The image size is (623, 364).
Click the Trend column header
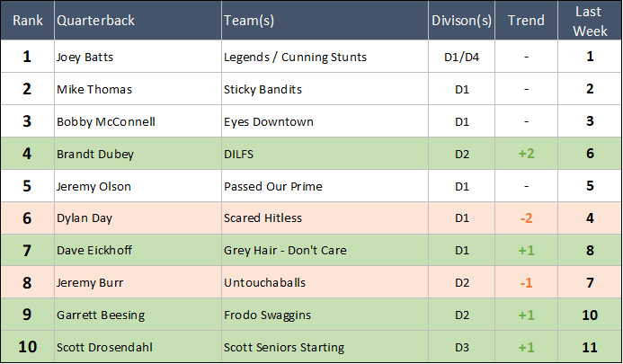(526, 20)
